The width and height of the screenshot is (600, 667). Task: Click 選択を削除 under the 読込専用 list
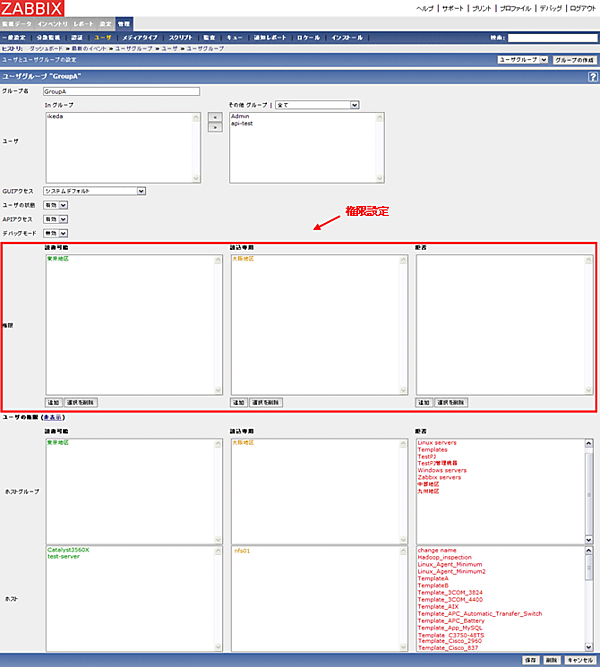(266, 402)
